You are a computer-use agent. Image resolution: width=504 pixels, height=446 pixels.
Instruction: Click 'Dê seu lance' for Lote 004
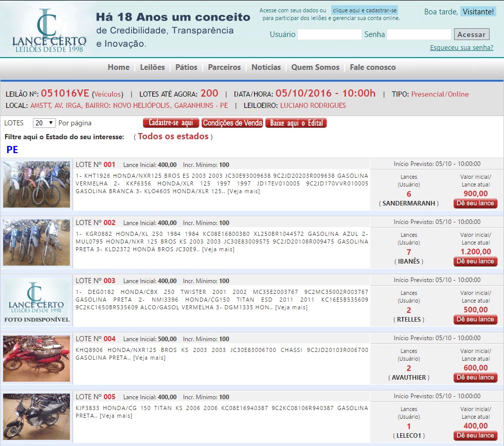(475, 378)
